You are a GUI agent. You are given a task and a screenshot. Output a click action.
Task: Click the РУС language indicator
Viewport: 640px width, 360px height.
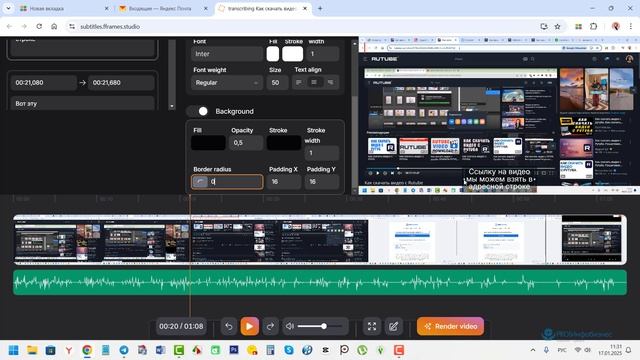click(562, 350)
